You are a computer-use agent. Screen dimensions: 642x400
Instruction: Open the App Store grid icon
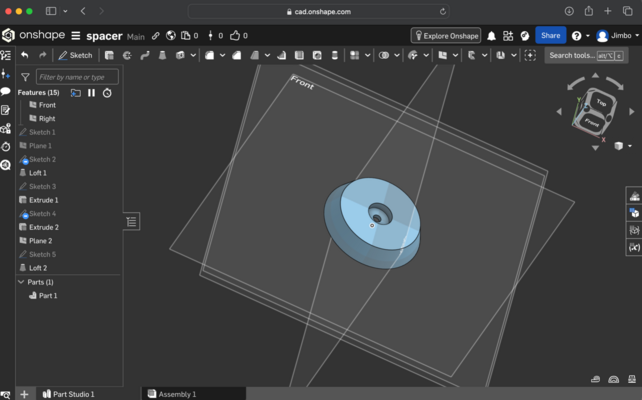pyautogui.click(x=508, y=36)
